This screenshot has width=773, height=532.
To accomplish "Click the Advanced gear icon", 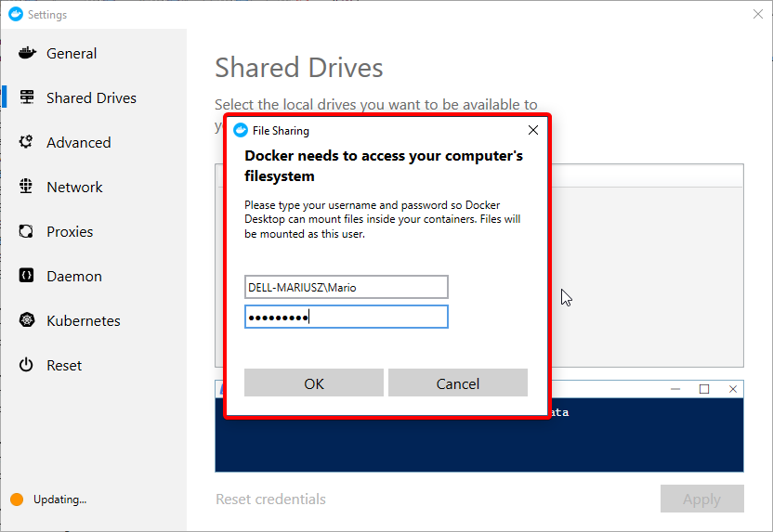I will 27,142.
